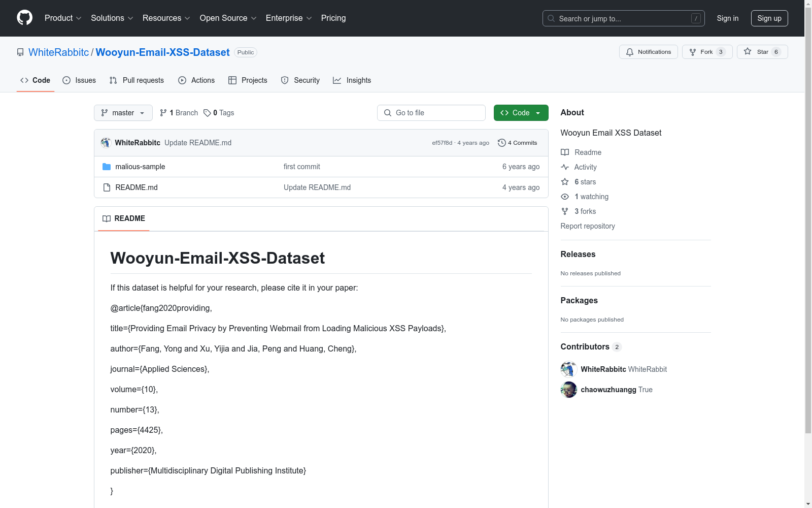View the 1 Branch link
This screenshot has width=812, height=508.
coord(179,113)
